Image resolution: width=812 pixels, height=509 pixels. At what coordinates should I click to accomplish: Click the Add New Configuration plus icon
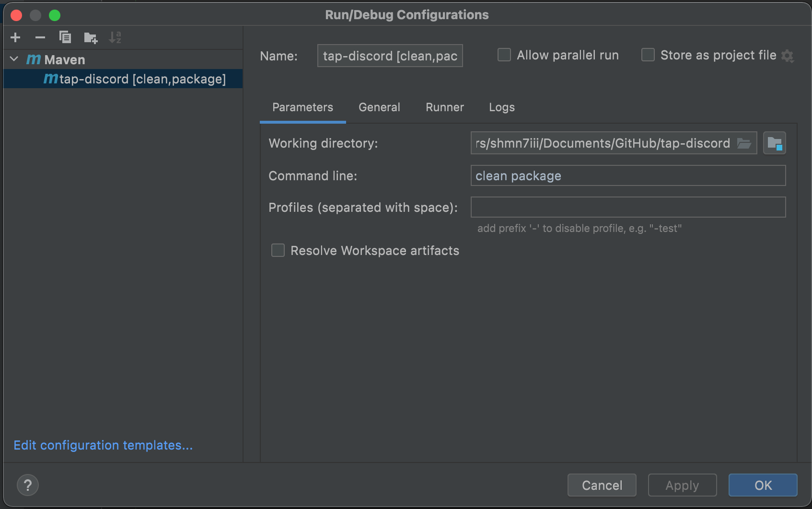coord(15,37)
